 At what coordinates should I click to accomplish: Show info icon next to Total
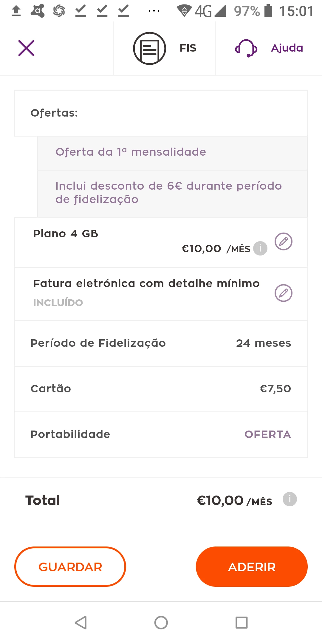290,499
